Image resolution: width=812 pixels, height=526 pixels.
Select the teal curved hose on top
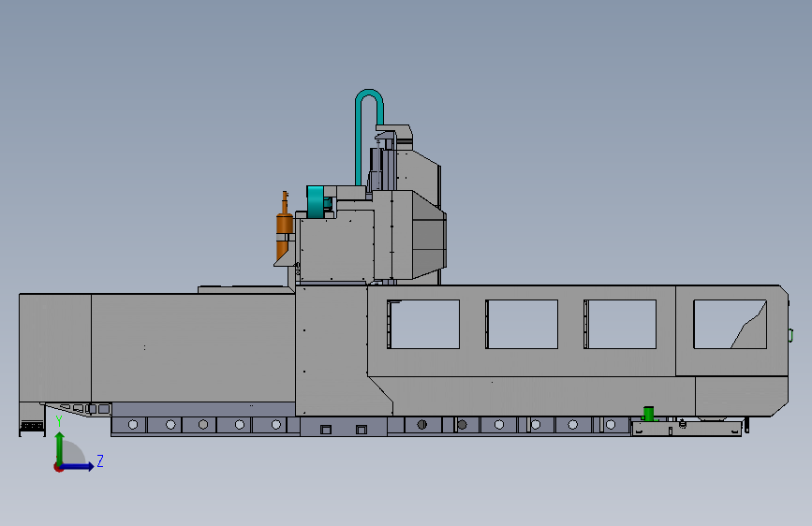(x=369, y=136)
